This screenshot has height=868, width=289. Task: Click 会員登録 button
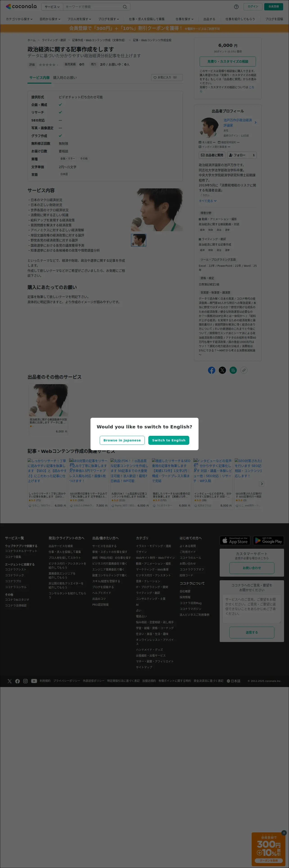(x=273, y=7)
